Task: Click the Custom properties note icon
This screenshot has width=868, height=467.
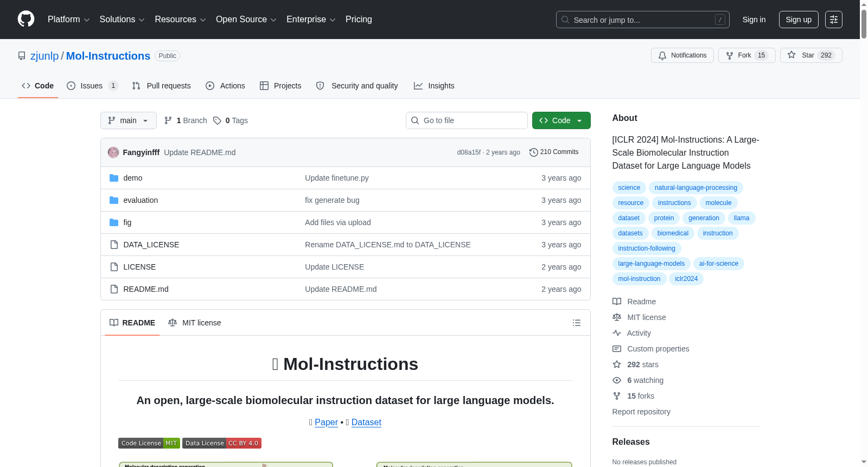Action: click(617, 349)
